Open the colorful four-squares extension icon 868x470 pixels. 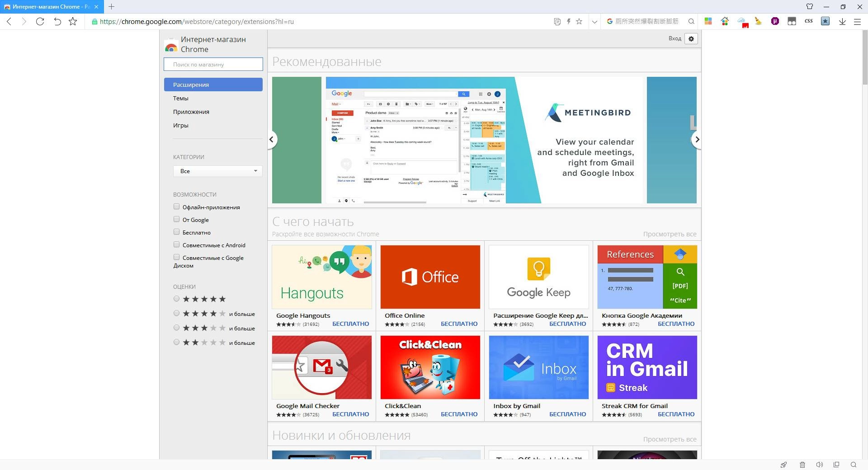tap(708, 21)
